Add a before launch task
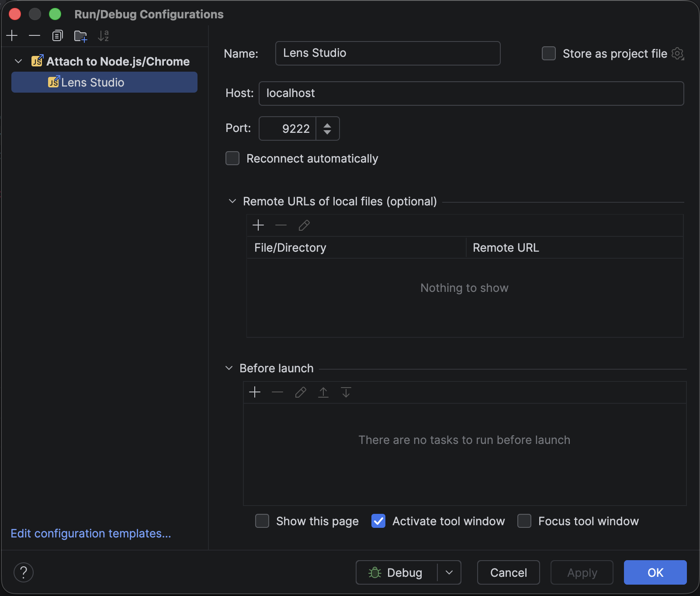 [x=255, y=392]
